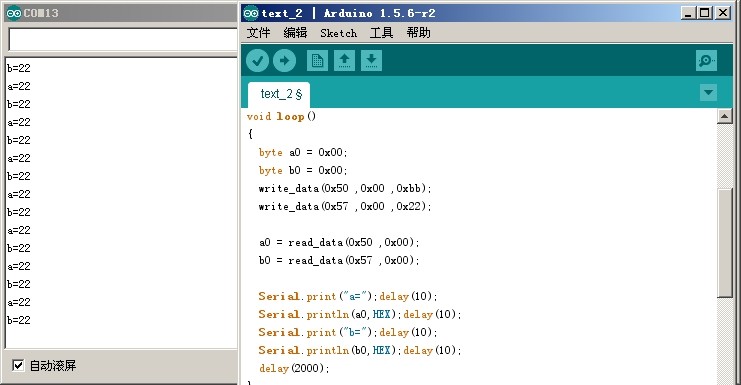Click the serial monitor send input field
The height and width of the screenshot is (385, 741).
(123, 39)
